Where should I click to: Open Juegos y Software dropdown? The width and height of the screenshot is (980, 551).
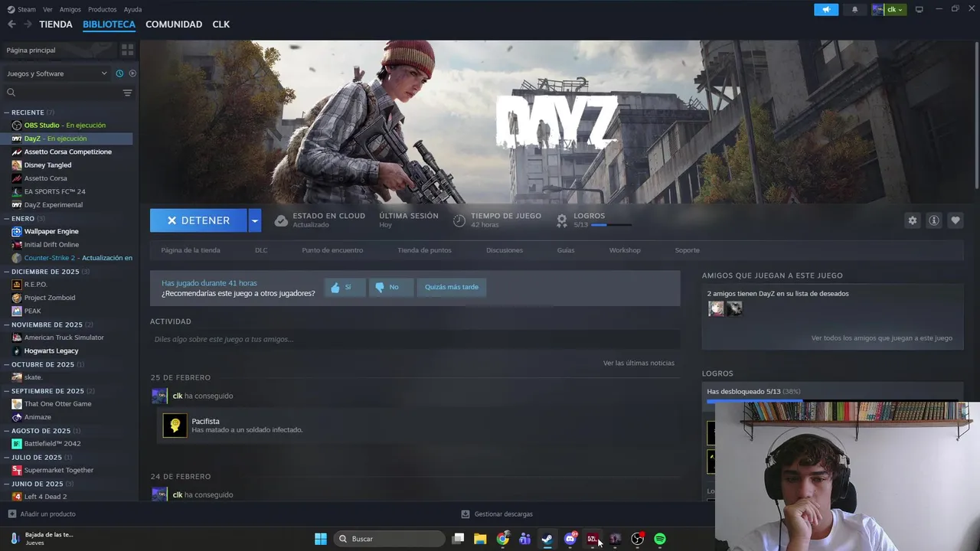57,73
